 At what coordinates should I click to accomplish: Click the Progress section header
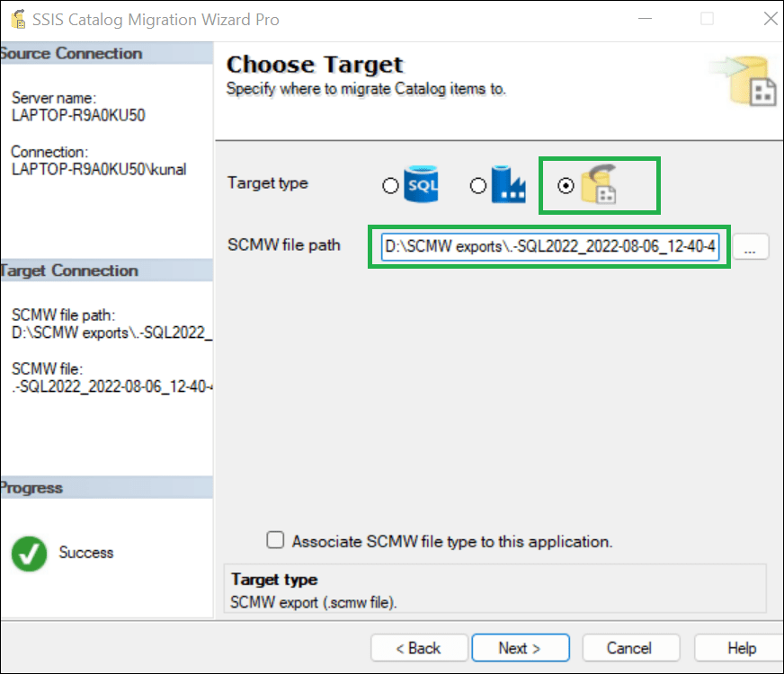106,488
